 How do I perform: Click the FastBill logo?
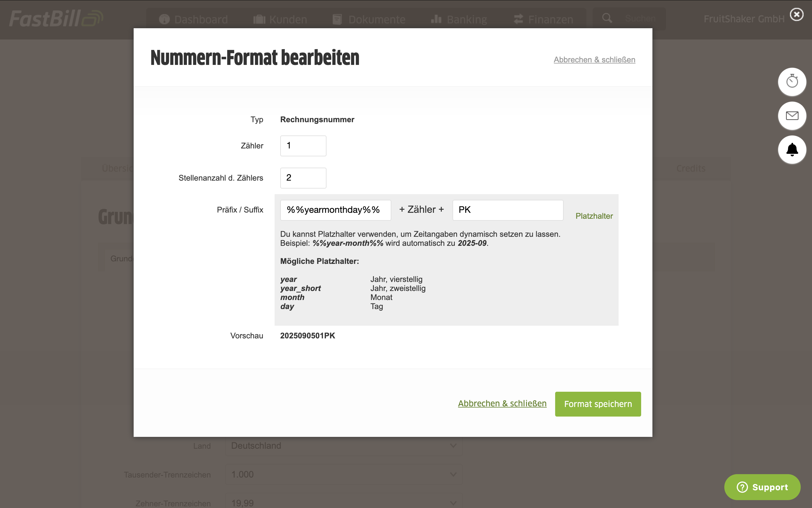pyautogui.click(x=56, y=18)
